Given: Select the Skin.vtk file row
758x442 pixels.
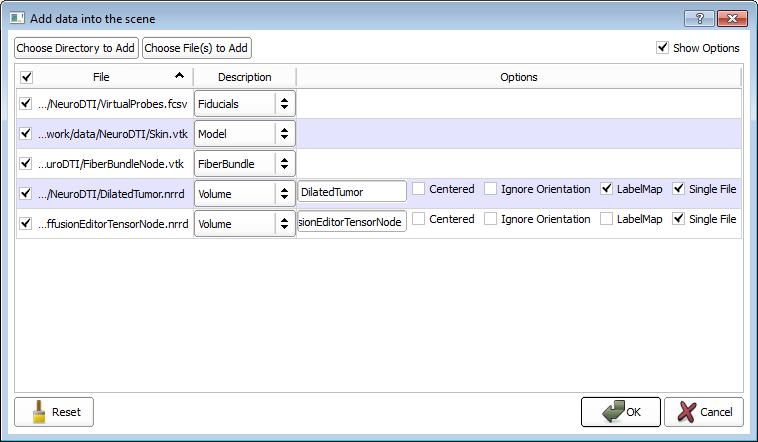Looking at the screenshot, I should [x=112, y=133].
